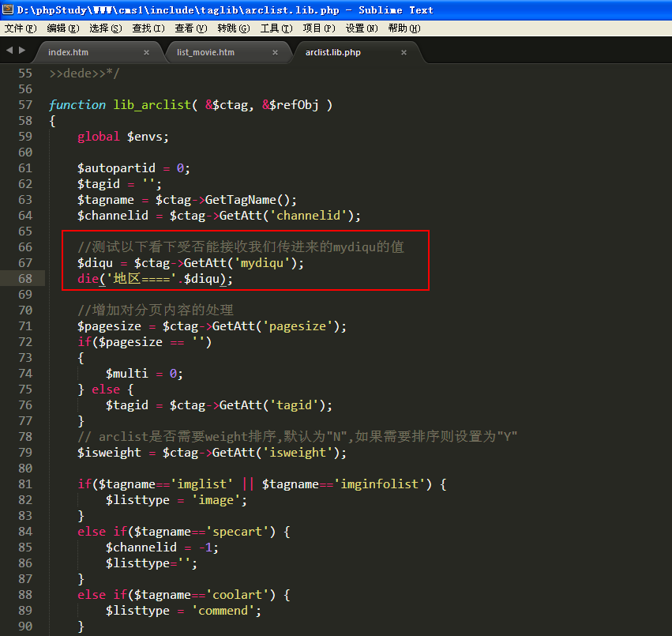
Task: Open the 选择(S) menu
Action: tap(106, 28)
